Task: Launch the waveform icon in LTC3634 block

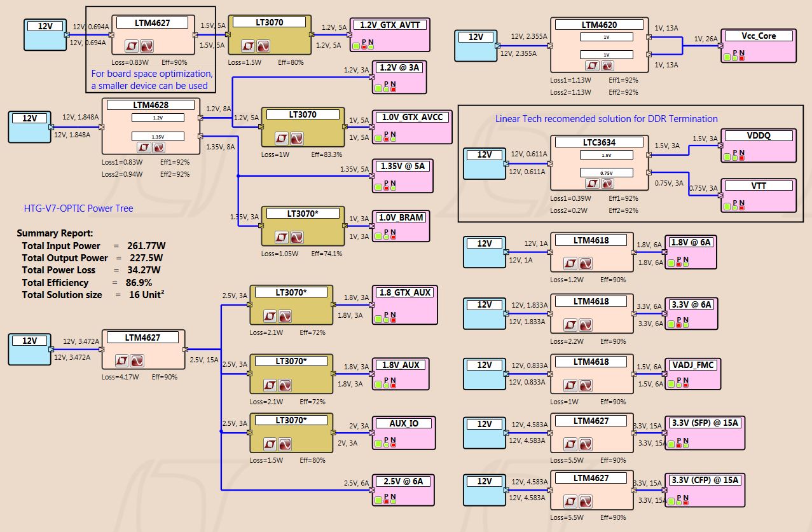Action: (x=607, y=183)
